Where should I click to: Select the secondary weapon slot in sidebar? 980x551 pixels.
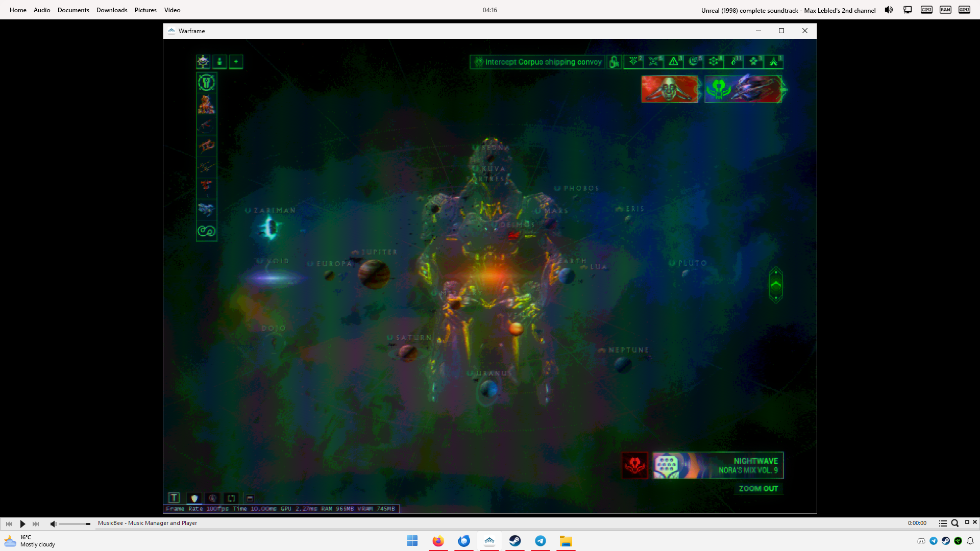(207, 146)
